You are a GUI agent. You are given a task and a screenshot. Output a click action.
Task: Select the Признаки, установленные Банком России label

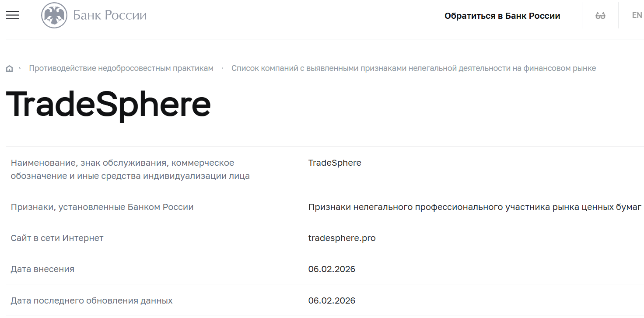coord(102,207)
